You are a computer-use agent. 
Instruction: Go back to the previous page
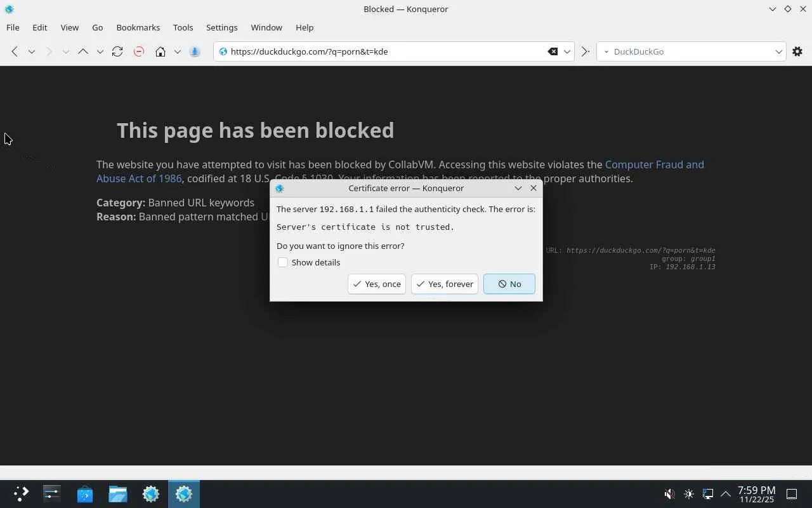(x=15, y=51)
